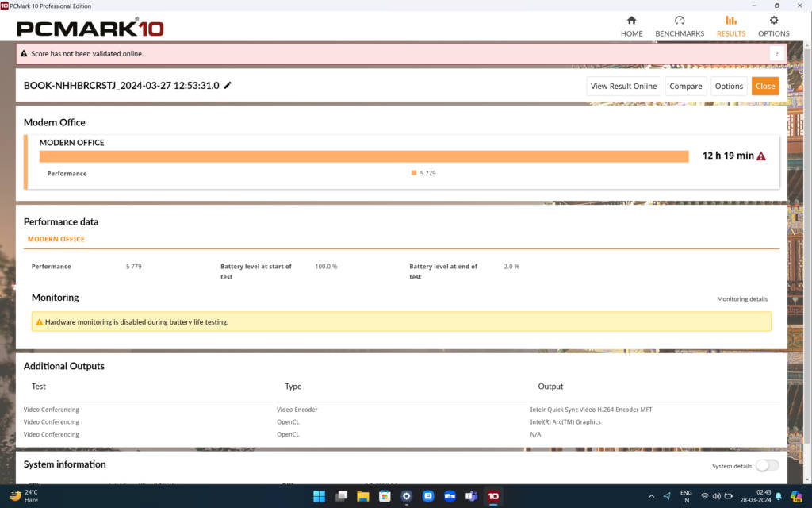812x508 pixels.
Task: Toggle the System details switch
Action: (x=767, y=465)
